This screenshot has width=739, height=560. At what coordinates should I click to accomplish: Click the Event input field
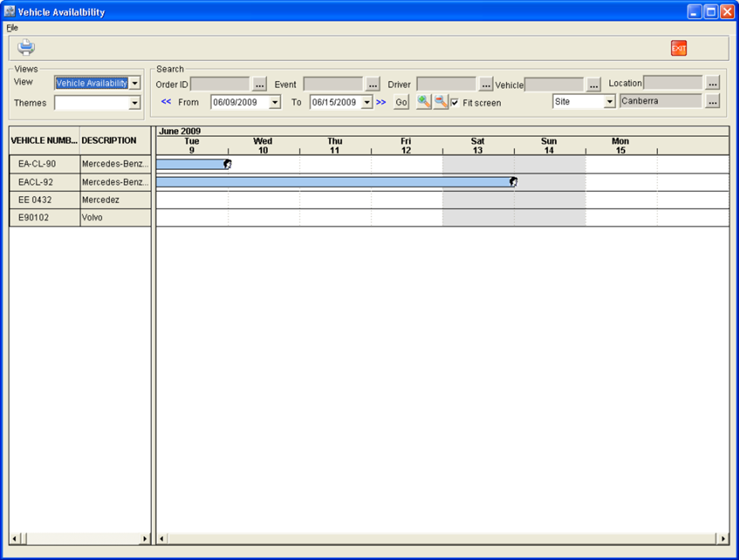coord(333,84)
